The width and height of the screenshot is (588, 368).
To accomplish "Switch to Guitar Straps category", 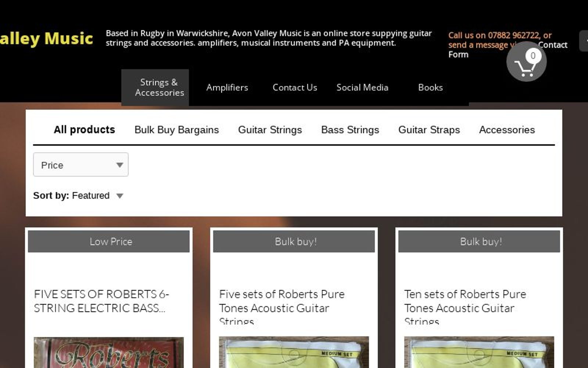I will 429,130.
